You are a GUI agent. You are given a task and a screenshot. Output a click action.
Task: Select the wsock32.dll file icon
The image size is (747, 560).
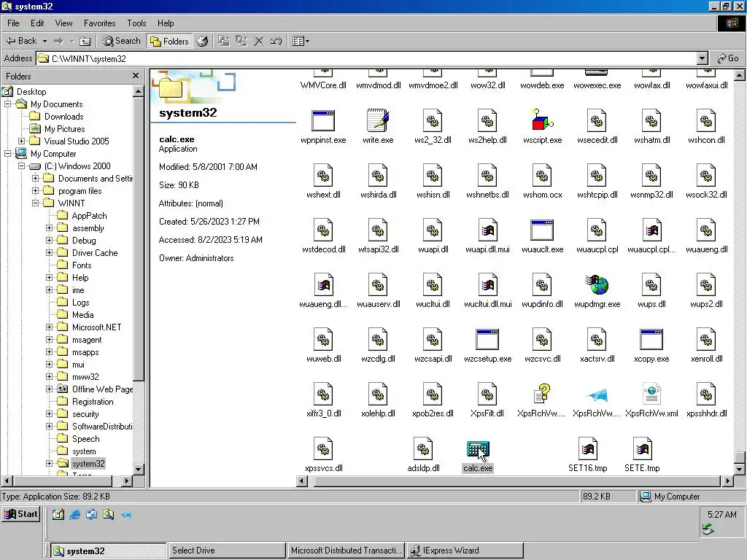(x=706, y=175)
